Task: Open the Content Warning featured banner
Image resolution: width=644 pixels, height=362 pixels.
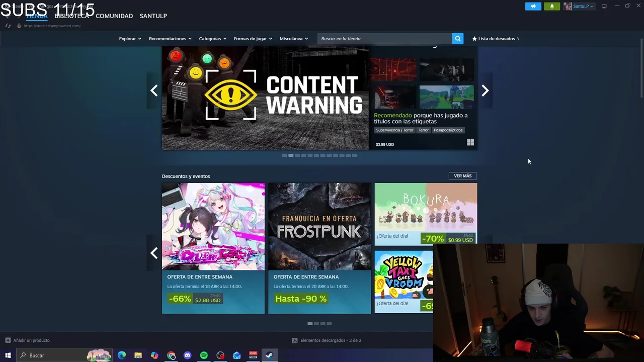Action: click(265, 98)
